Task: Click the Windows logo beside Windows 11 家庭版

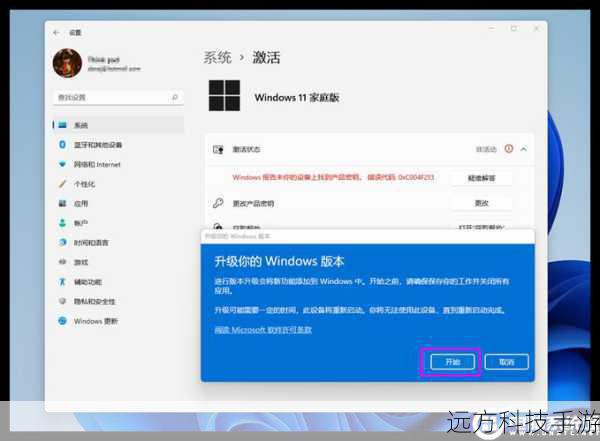Action: [x=224, y=96]
